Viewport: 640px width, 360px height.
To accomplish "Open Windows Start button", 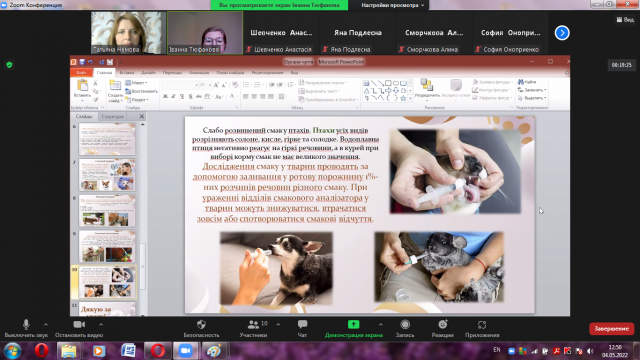I will click(12, 351).
